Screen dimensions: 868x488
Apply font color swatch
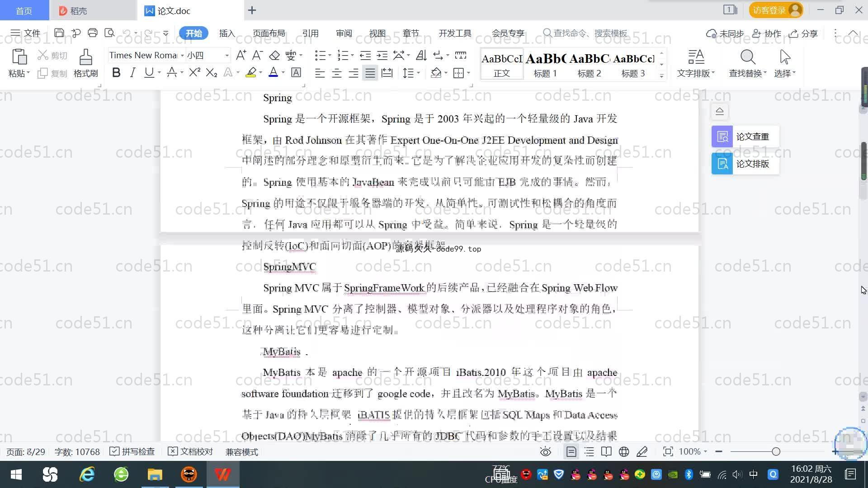coord(273,72)
